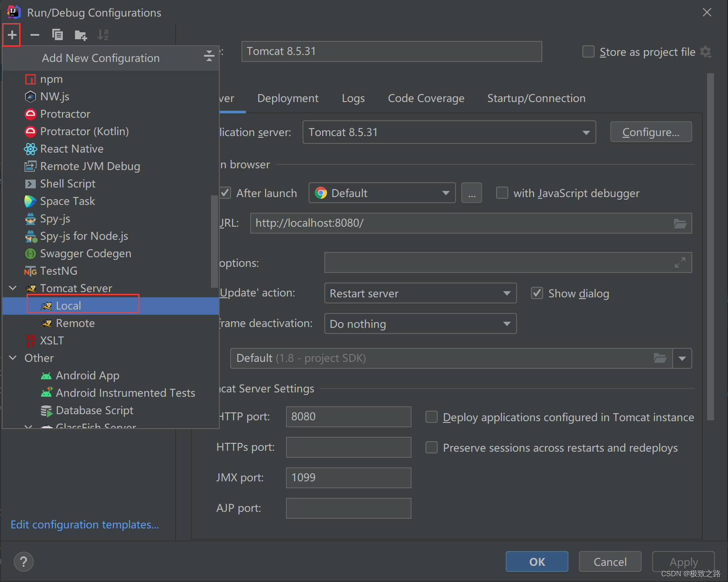Collapse the Other tree node
This screenshot has height=582, width=728.
click(x=13, y=358)
